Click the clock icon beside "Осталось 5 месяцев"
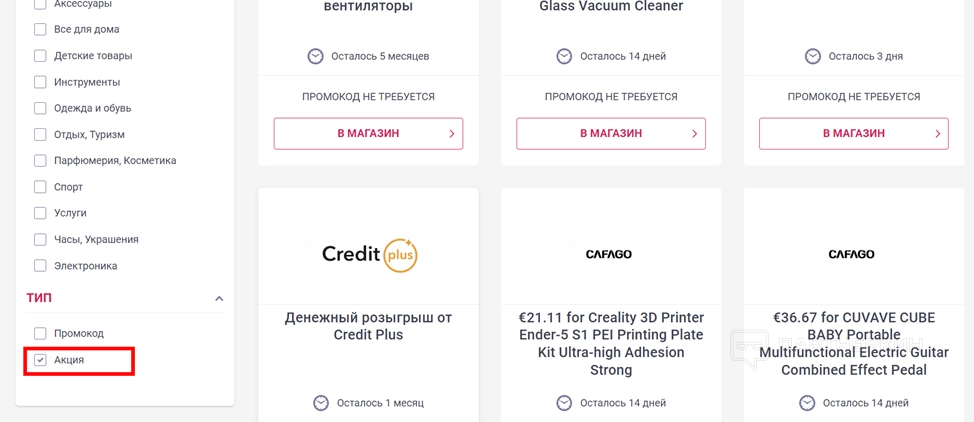This screenshot has width=974, height=422. [316, 57]
